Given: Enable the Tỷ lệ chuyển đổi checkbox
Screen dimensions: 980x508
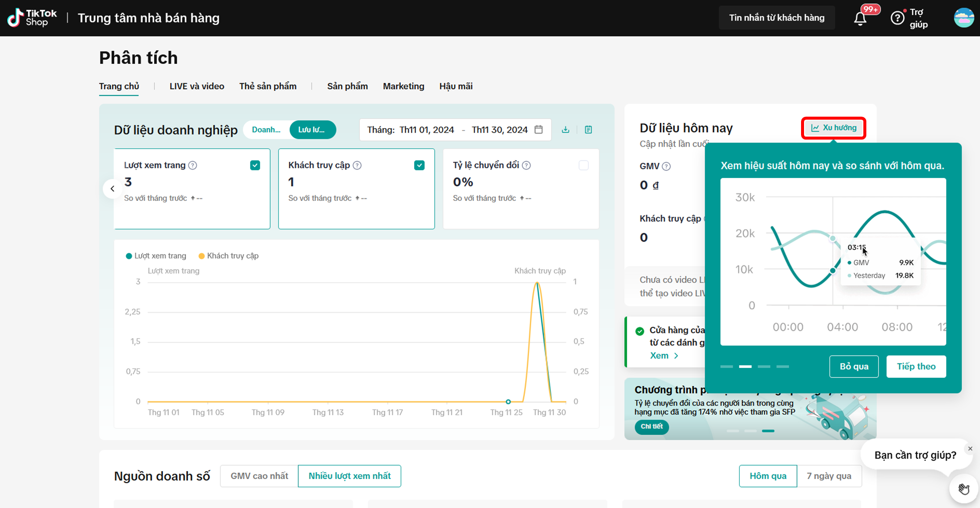Looking at the screenshot, I should coord(583,166).
